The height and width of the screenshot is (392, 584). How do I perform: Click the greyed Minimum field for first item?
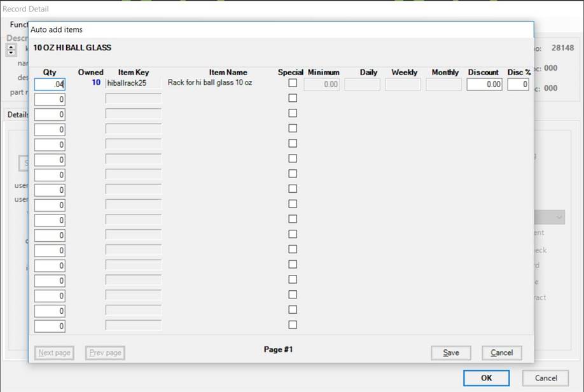323,84
